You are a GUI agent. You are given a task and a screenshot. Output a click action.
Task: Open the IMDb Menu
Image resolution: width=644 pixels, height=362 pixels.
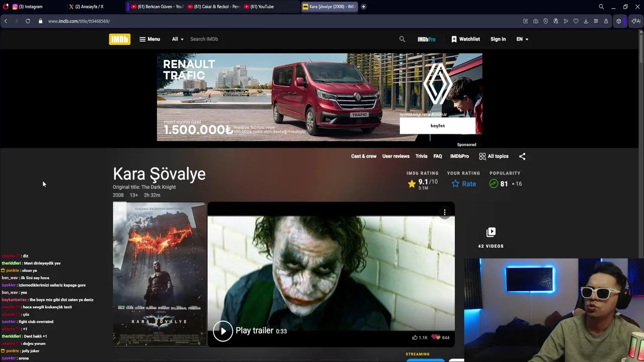pyautogui.click(x=149, y=39)
